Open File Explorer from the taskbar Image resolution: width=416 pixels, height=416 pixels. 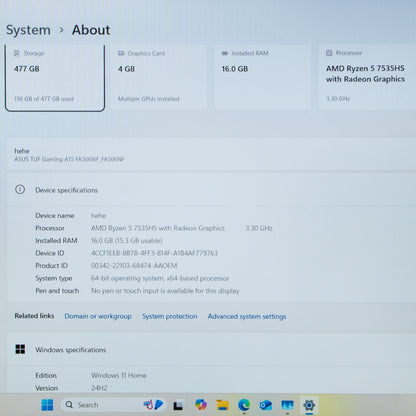(223, 405)
